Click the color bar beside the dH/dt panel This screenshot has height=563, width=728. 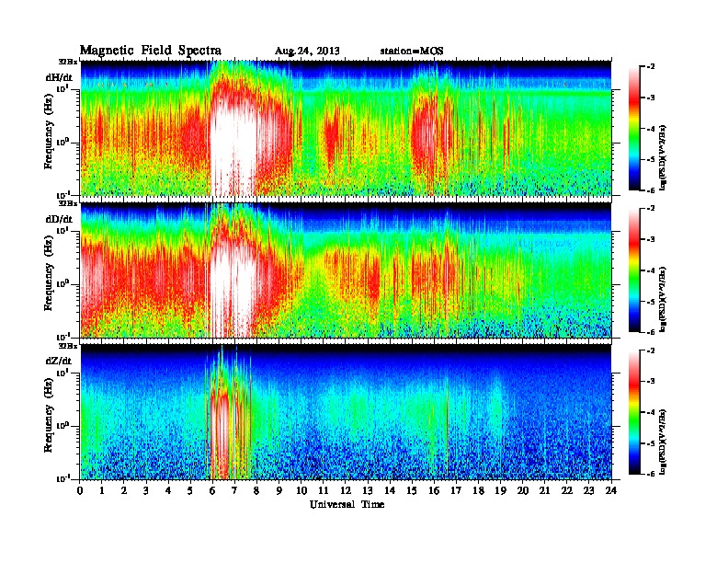point(633,128)
